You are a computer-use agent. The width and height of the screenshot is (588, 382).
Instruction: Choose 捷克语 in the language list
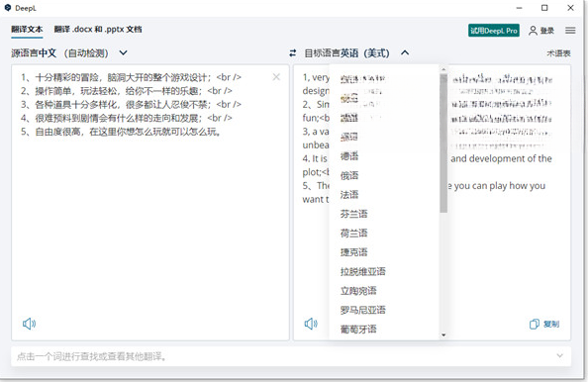(353, 252)
